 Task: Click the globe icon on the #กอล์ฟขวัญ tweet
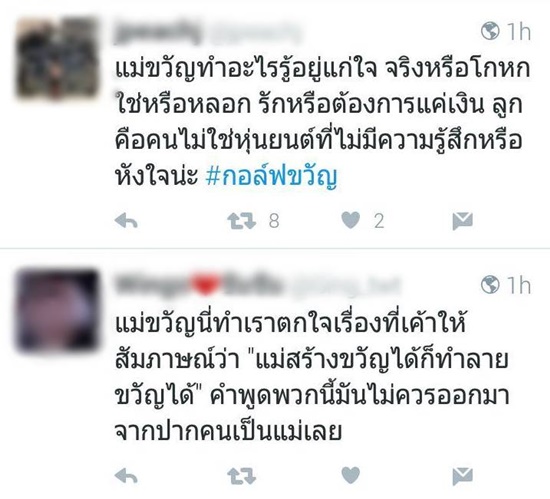click(x=490, y=31)
